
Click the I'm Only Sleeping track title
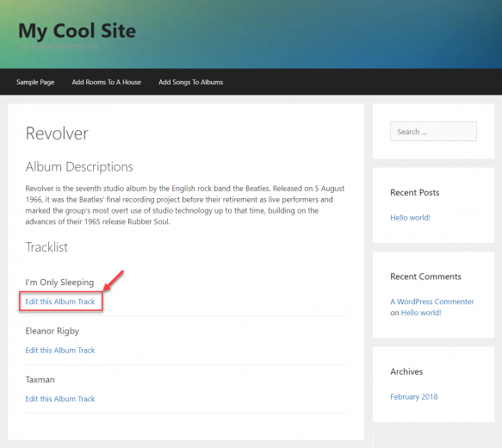point(59,283)
